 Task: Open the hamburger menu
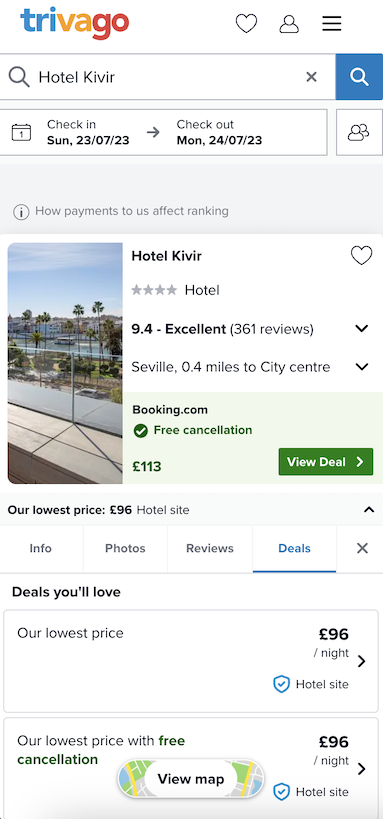click(x=332, y=24)
